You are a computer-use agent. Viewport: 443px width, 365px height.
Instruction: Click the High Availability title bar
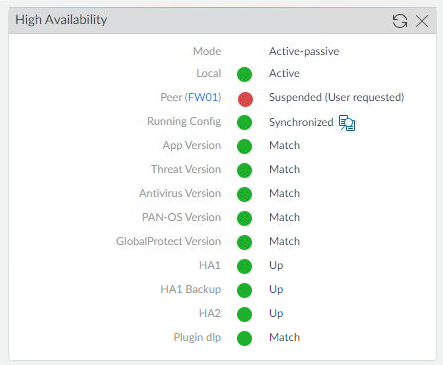point(222,21)
